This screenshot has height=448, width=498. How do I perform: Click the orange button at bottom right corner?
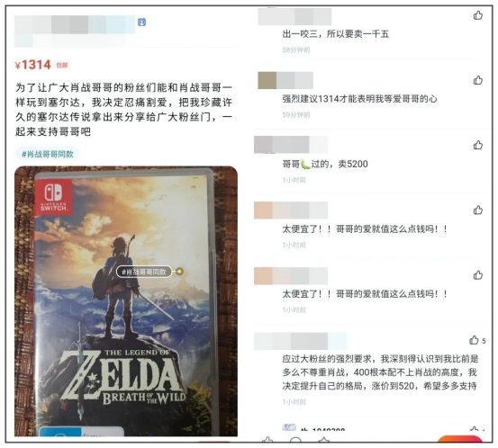tap(460, 439)
